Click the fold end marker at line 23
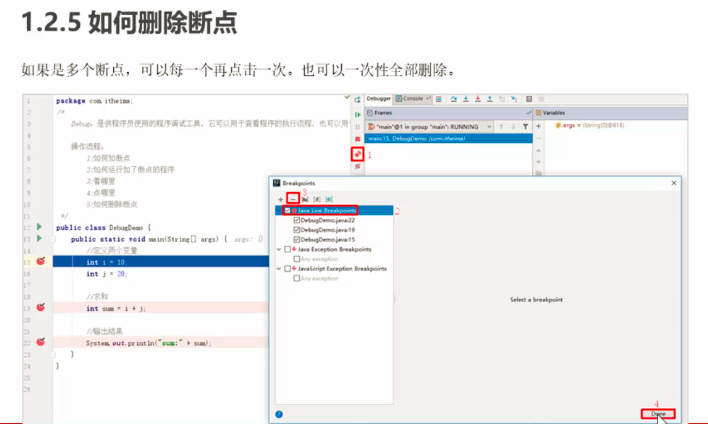 [52, 354]
